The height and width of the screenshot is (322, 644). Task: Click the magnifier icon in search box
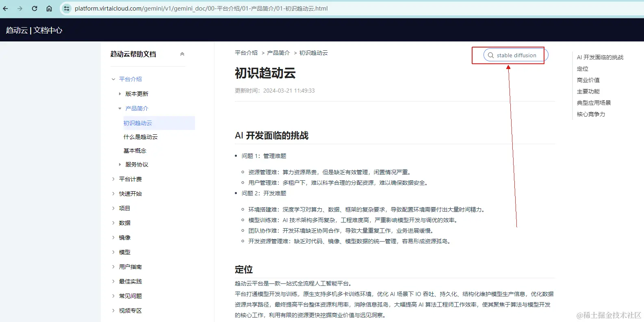click(491, 55)
